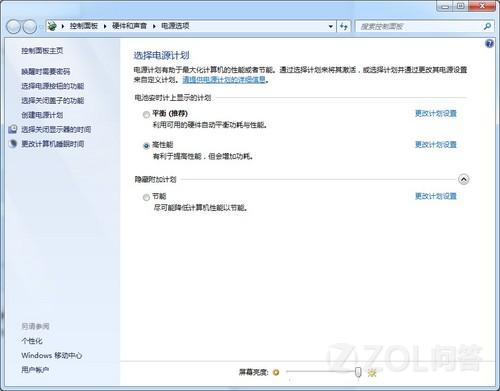Click the Control Panel icon in address bar
Screen dimensions: 500x391
pos(52,26)
